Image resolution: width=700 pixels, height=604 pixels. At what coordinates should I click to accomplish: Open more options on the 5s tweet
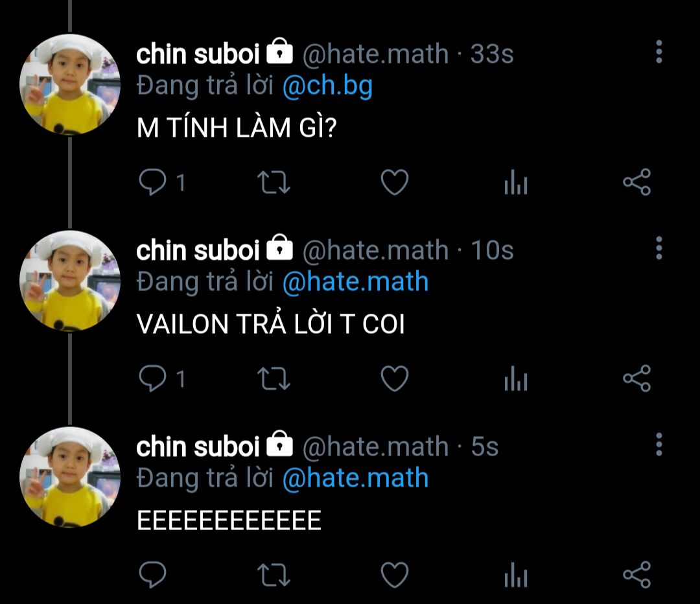click(x=659, y=445)
